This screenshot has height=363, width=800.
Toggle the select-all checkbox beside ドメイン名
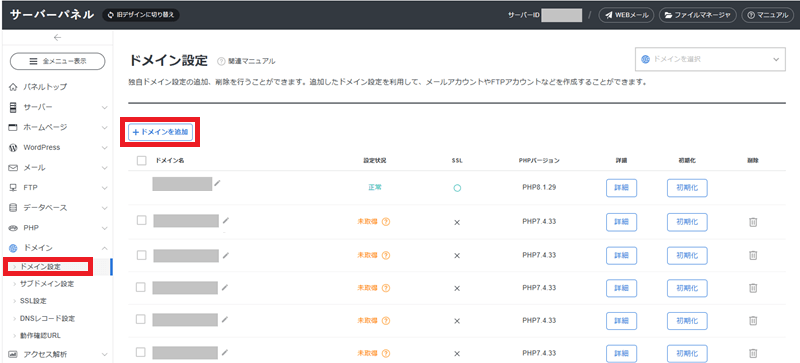click(x=141, y=160)
